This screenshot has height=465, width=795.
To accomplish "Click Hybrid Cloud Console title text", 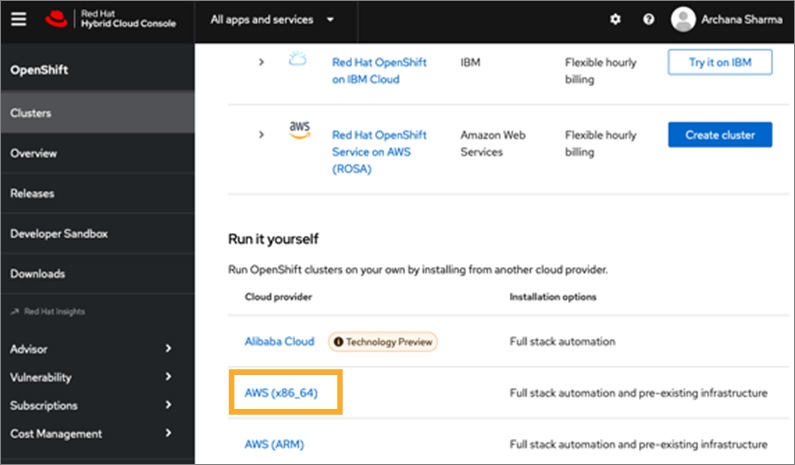I will 128,23.
